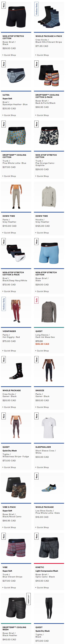Open Quick Shop for Gamer Black crew socks
65x644 pixels.
[x=9, y=407]
